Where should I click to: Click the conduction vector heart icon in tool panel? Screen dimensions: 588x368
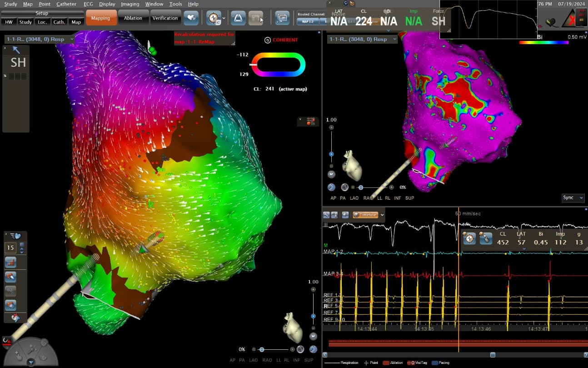tap(15, 236)
